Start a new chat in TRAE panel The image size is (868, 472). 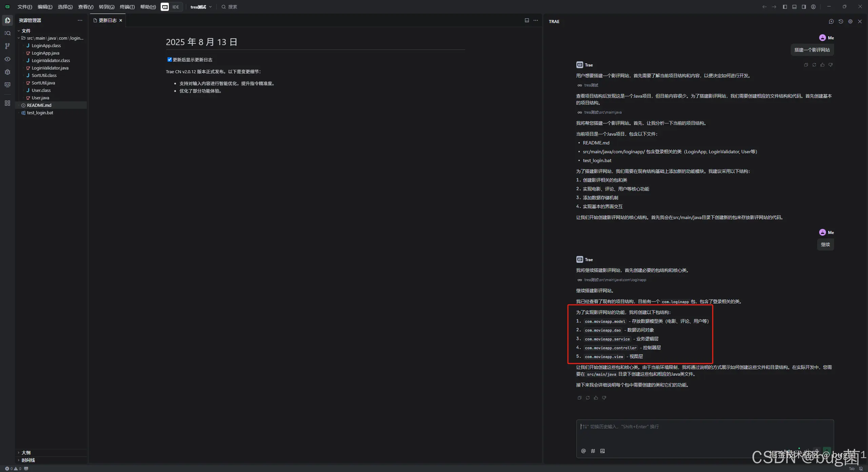pos(831,21)
